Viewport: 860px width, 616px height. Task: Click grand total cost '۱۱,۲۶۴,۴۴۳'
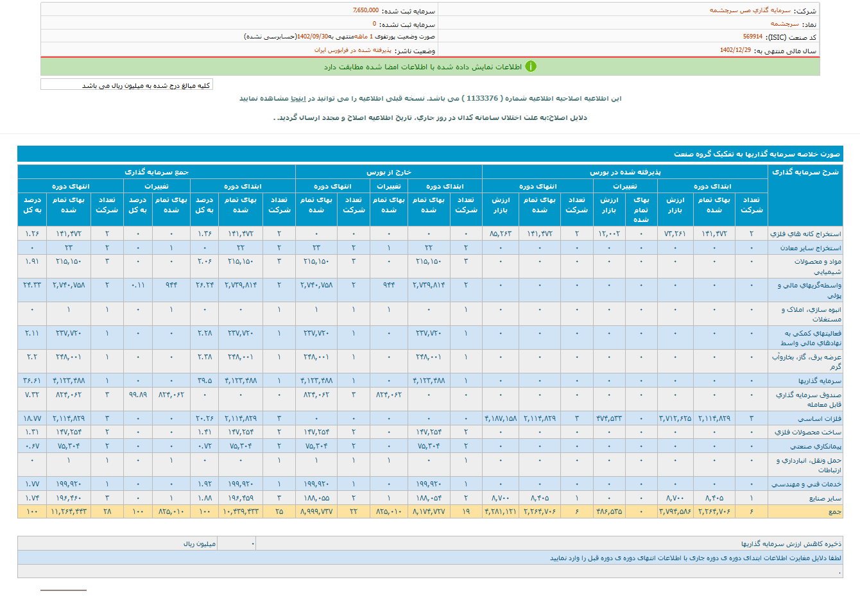tap(69, 511)
